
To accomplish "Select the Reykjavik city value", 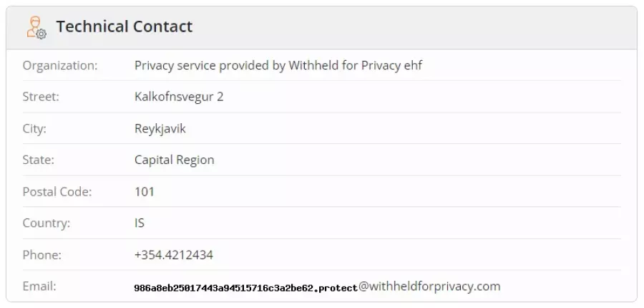I will click(x=160, y=129).
